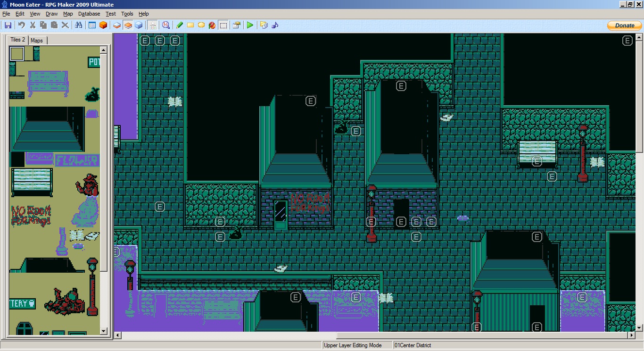Switch to the Maps tab

(x=37, y=41)
